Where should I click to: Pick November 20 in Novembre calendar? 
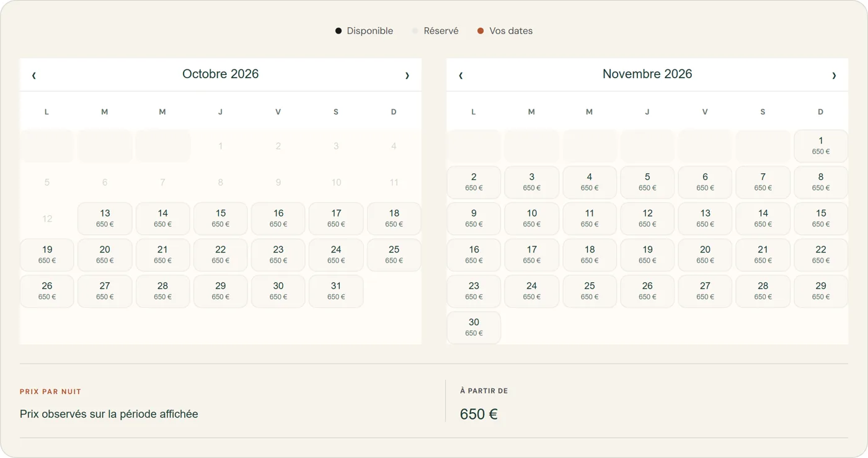[x=705, y=255]
